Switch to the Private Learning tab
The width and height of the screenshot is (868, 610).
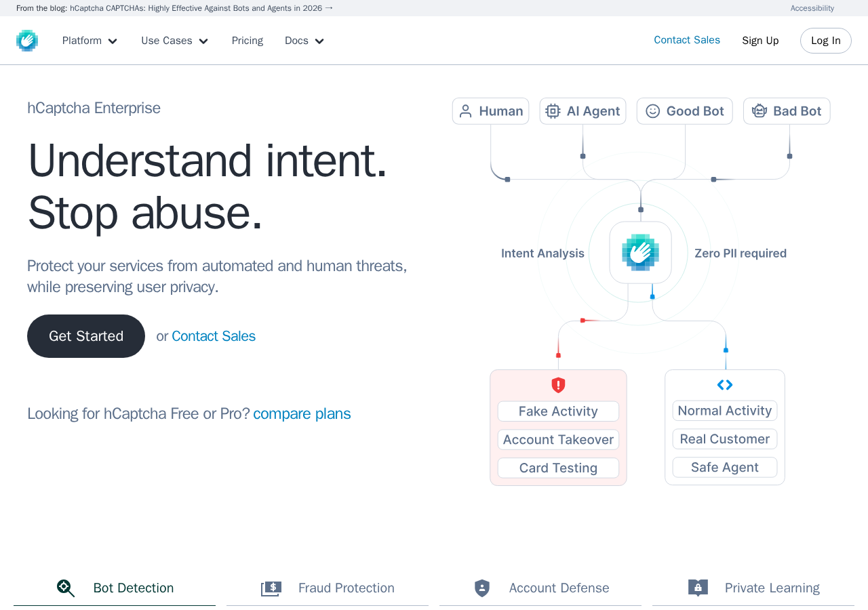pos(753,588)
